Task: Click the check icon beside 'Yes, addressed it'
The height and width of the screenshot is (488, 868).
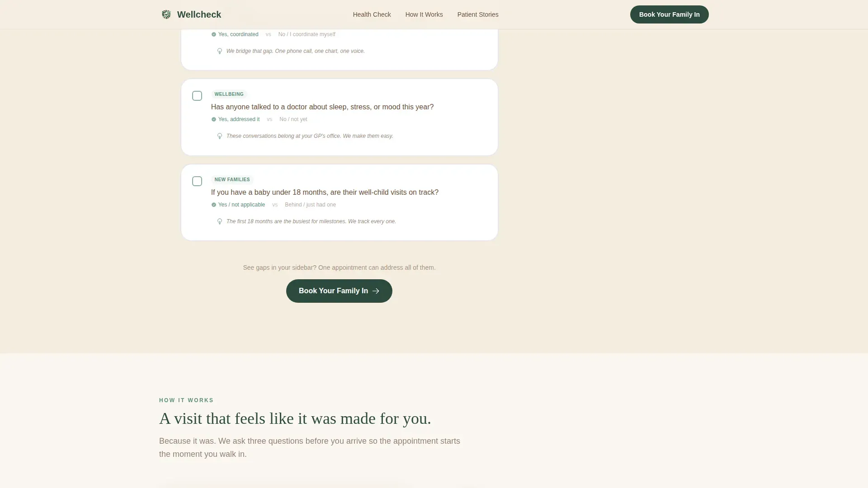Action: (x=214, y=119)
